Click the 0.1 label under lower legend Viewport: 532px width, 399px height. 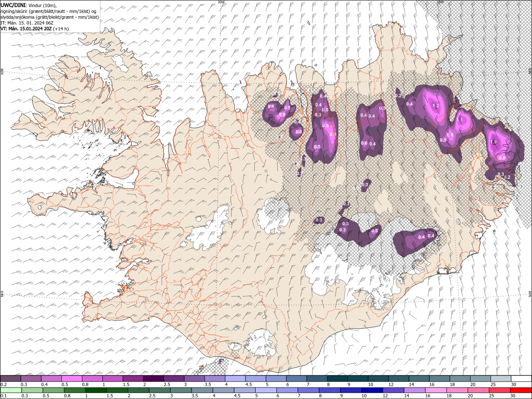3,396
